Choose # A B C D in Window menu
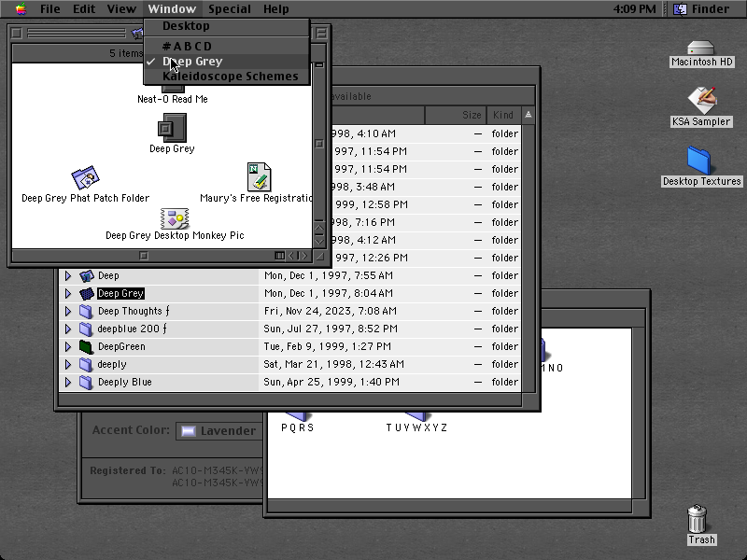Screen dimensions: 747x560 coord(227,46)
